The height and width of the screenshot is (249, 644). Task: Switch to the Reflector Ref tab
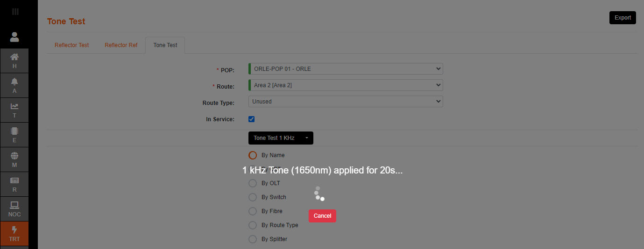tap(121, 45)
